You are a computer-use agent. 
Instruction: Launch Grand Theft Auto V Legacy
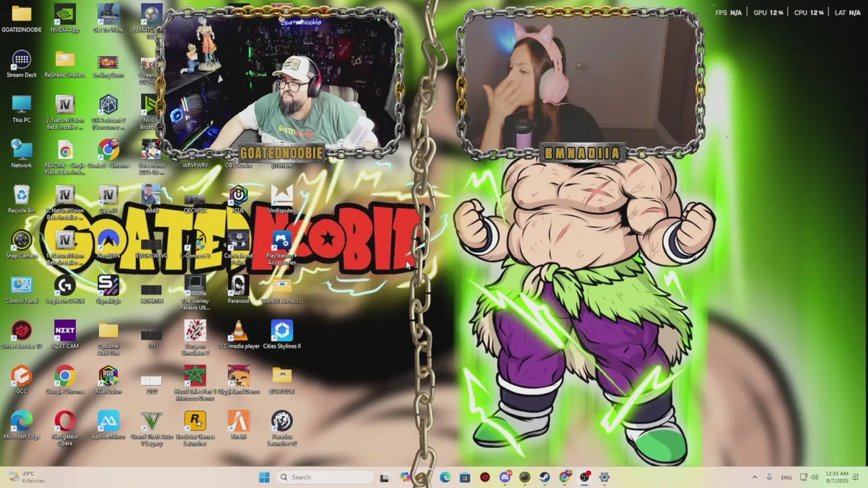(151, 428)
